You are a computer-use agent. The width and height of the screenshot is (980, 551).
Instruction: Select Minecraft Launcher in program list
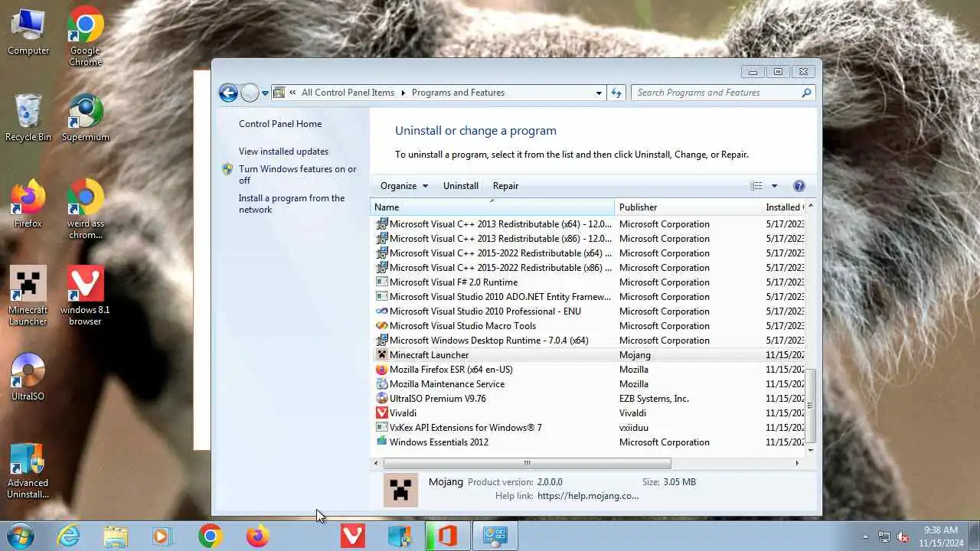(x=588, y=355)
